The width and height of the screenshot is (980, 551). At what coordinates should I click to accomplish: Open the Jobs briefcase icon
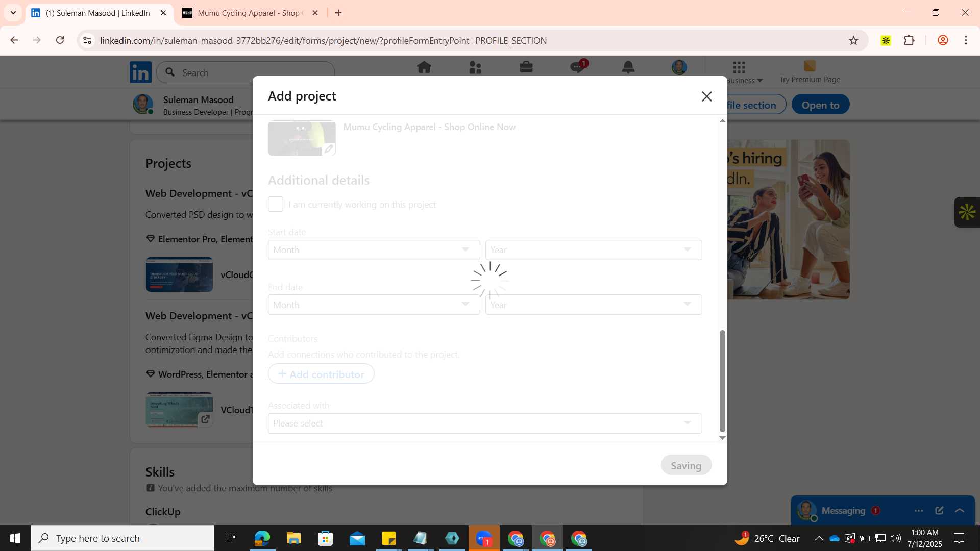[526, 67]
